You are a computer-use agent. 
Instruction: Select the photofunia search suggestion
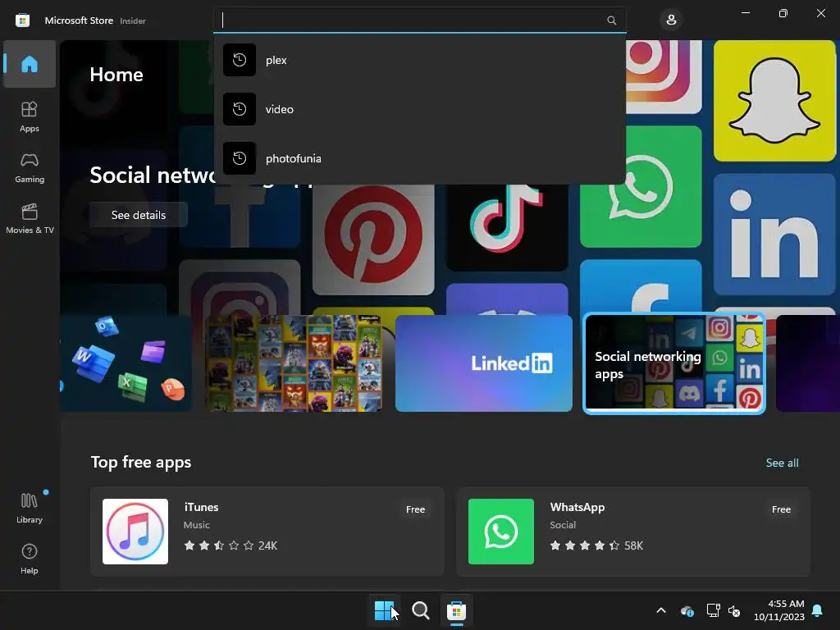pyautogui.click(x=419, y=158)
